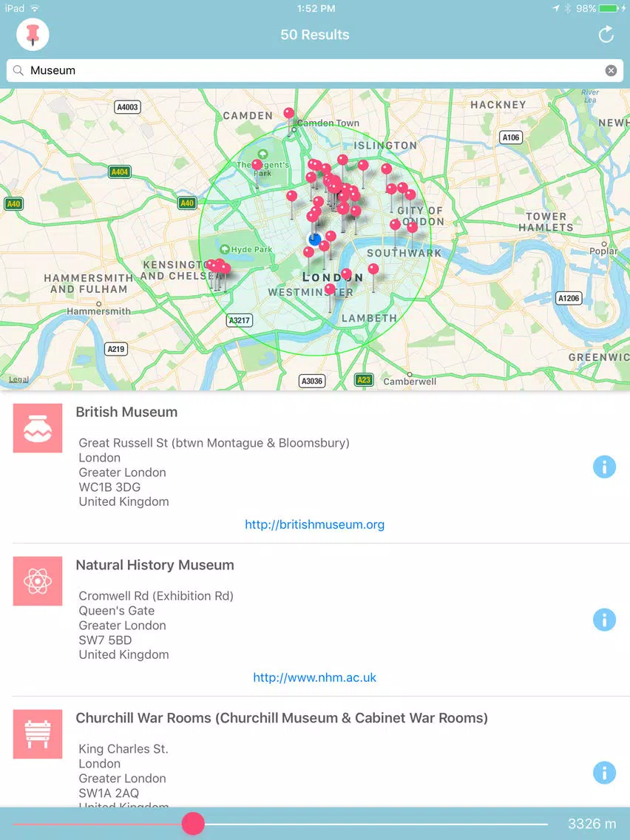Select the British Museum title
The width and height of the screenshot is (630, 840).
126,412
